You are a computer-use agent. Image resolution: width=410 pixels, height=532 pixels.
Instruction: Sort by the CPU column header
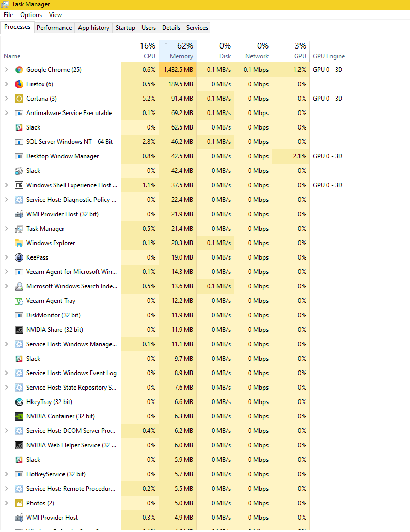click(140, 51)
